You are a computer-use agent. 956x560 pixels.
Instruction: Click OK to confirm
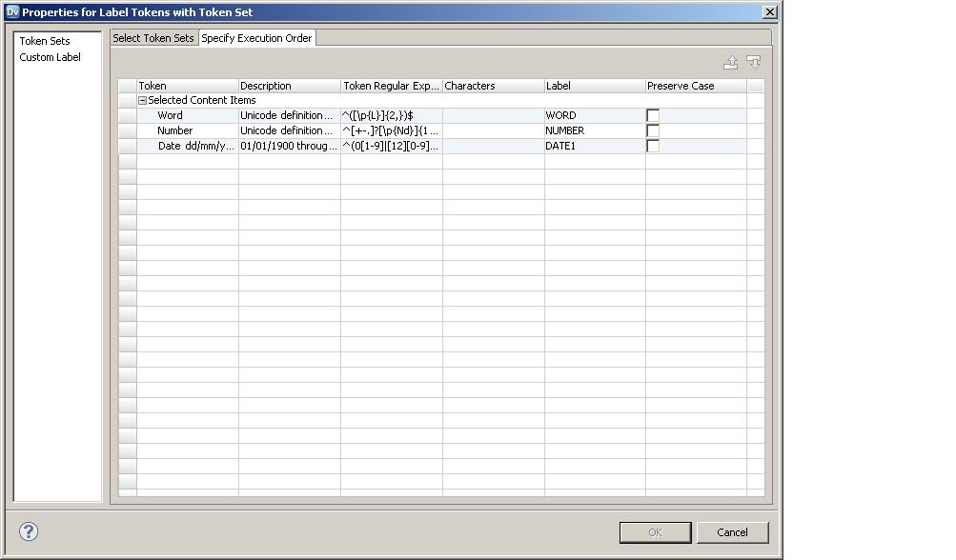pos(655,531)
